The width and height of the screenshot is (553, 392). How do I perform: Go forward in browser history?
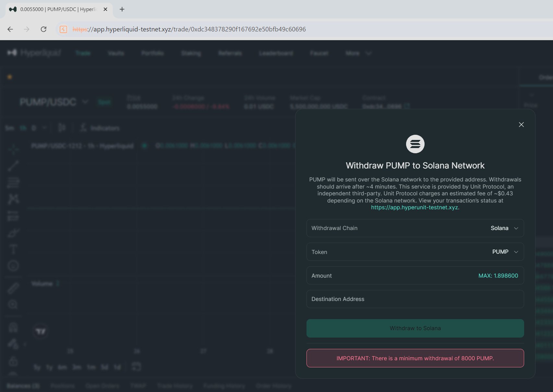coord(27,29)
